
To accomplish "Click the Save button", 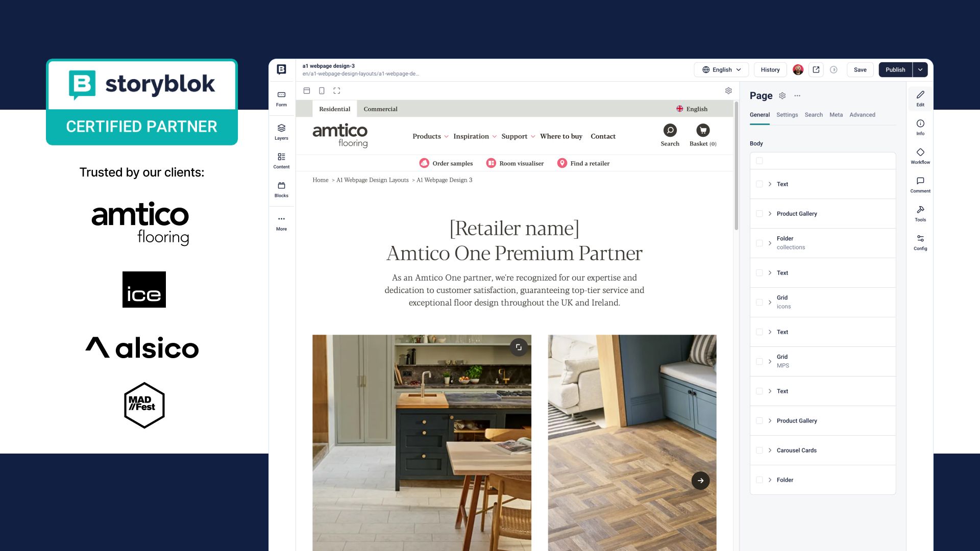I will pos(860,70).
